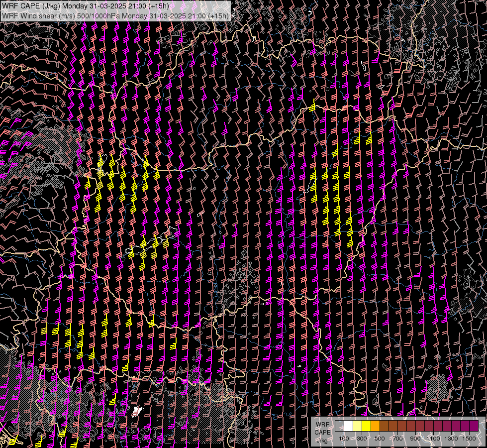Click the CAPE label in legend
Viewport: 487px width, 448px height.
322,433
